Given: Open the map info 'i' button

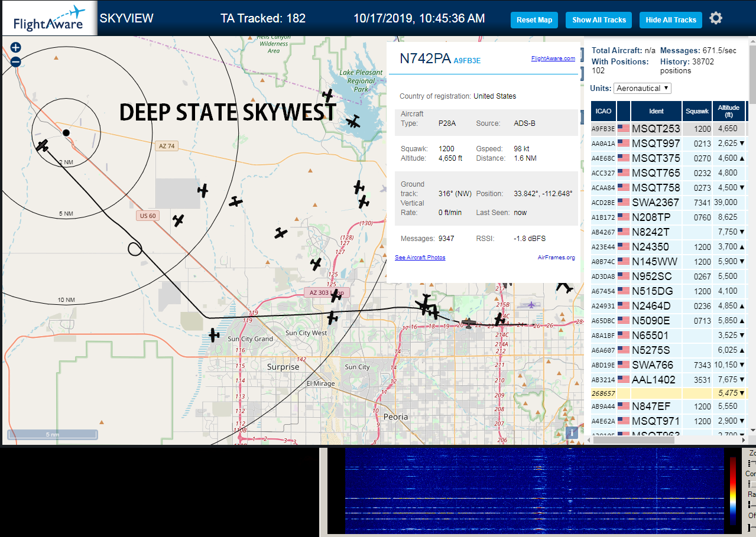Looking at the screenshot, I should point(571,432).
